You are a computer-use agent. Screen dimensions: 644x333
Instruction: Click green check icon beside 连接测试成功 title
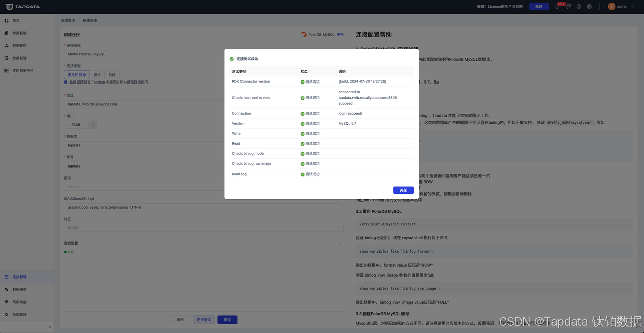232,59
